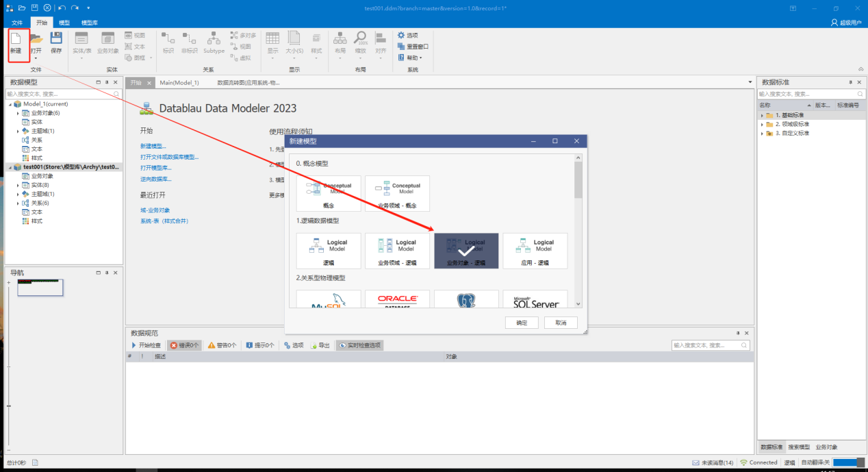
Task: Click the 多对多 relationship tool
Action: 243,36
